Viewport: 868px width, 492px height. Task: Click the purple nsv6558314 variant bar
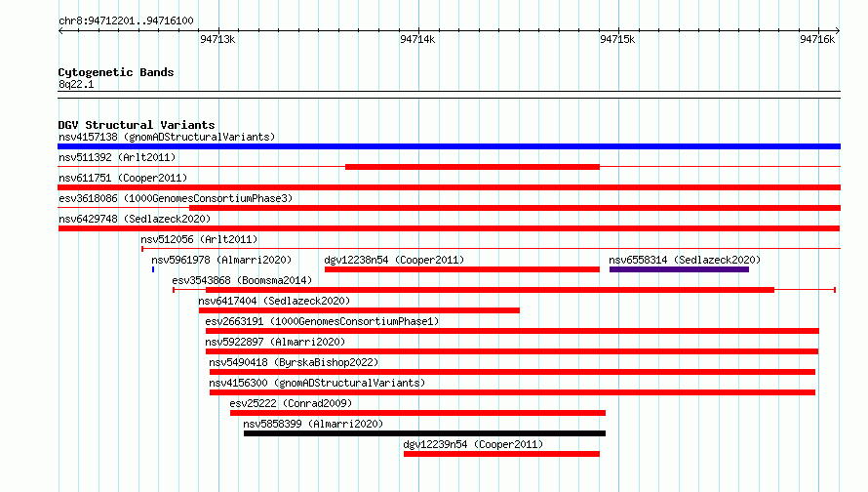pyautogui.click(x=679, y=269)
